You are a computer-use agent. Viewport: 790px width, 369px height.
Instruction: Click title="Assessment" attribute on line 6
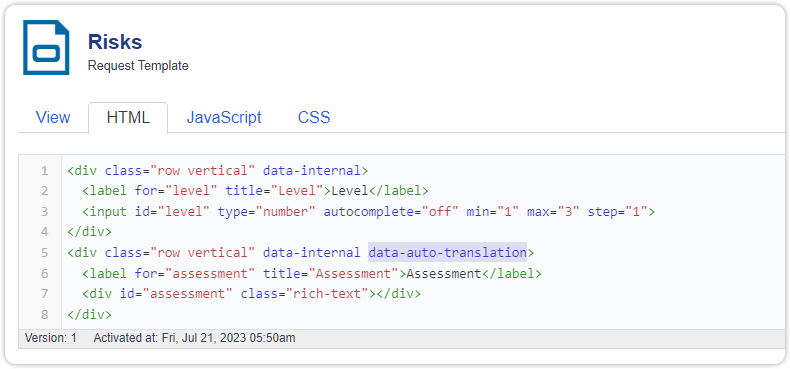click(x=331, y=274)
